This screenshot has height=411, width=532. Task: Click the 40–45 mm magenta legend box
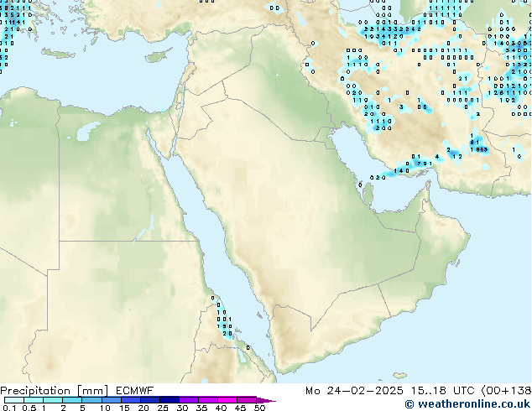[x=227, y=400]
